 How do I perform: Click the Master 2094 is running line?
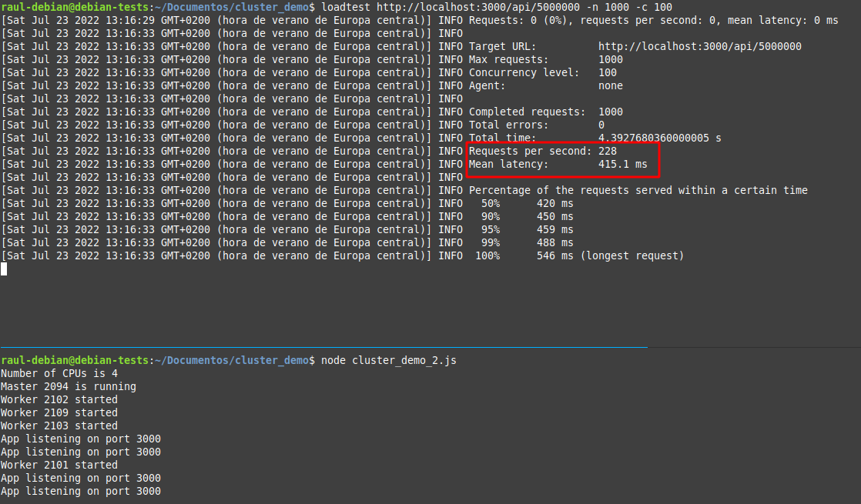pyautogui.click(x=68, y=386)
